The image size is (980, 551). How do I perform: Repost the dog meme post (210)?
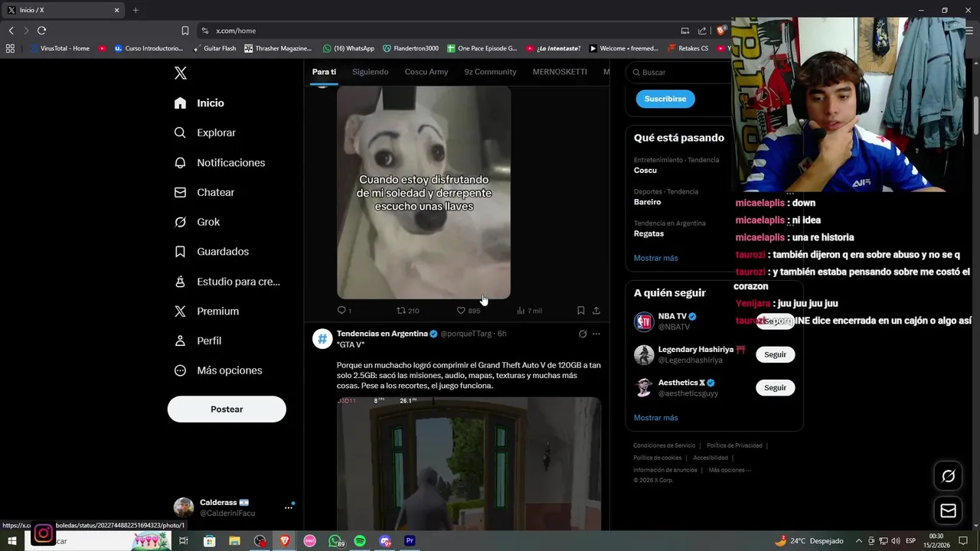tap(407, 311)
